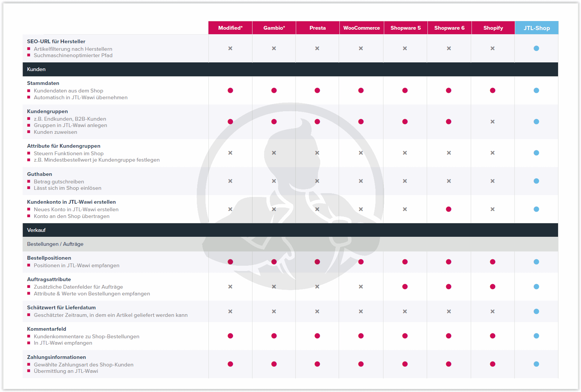Image resolution: width=581 pixels, height=392 pixels.
Task: Select the JTL-Shop column header
Action: pos(537,28)
